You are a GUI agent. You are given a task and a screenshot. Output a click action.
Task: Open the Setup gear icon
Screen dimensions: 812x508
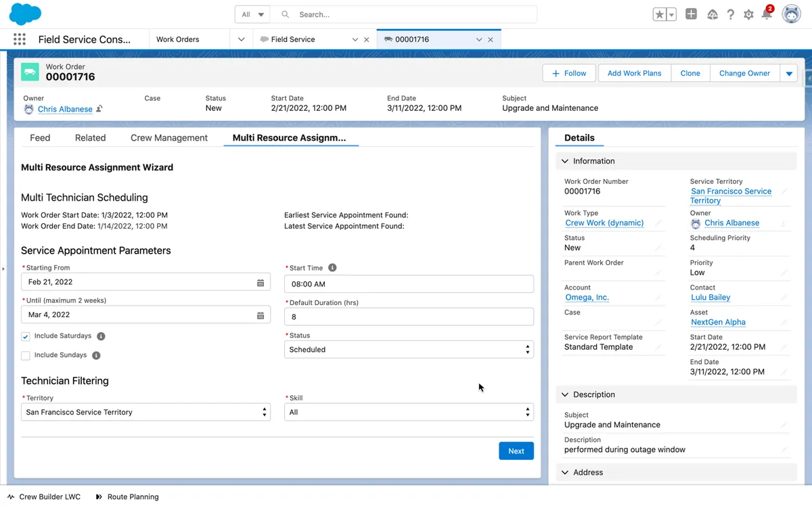pyautogui.click(x=748, y=14)
